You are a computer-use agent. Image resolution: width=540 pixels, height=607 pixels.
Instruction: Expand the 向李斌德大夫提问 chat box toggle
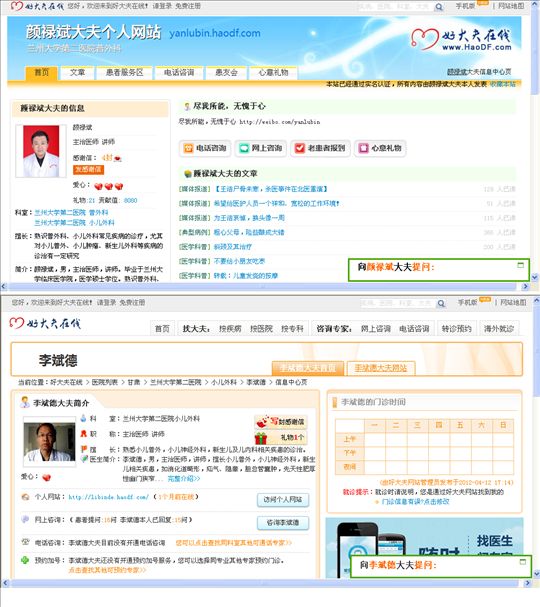[523, 562]
